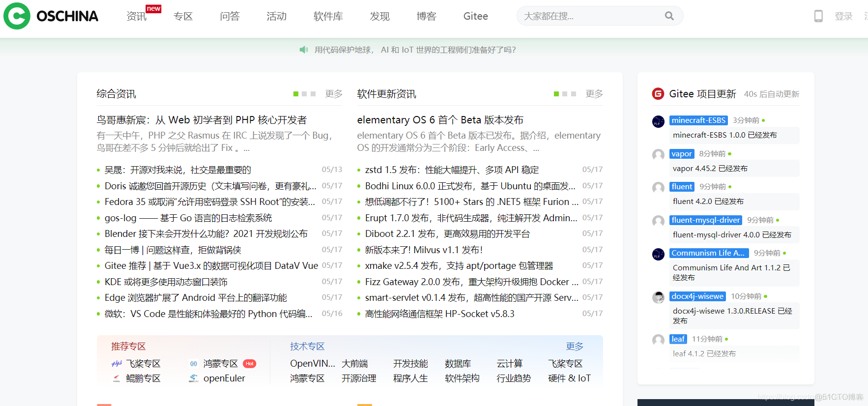Open avatar next to vapor project
The image size is (868, 406).
pos(658,155)
